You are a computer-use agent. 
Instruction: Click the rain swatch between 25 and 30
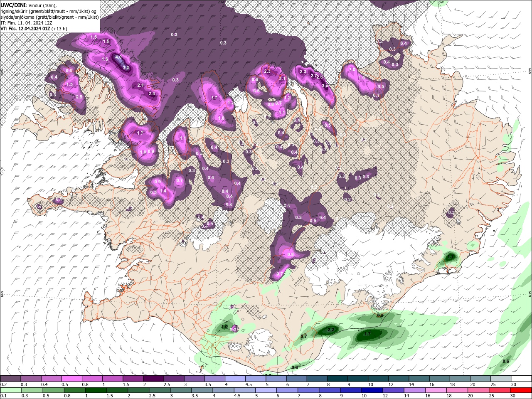coord(500,390)
